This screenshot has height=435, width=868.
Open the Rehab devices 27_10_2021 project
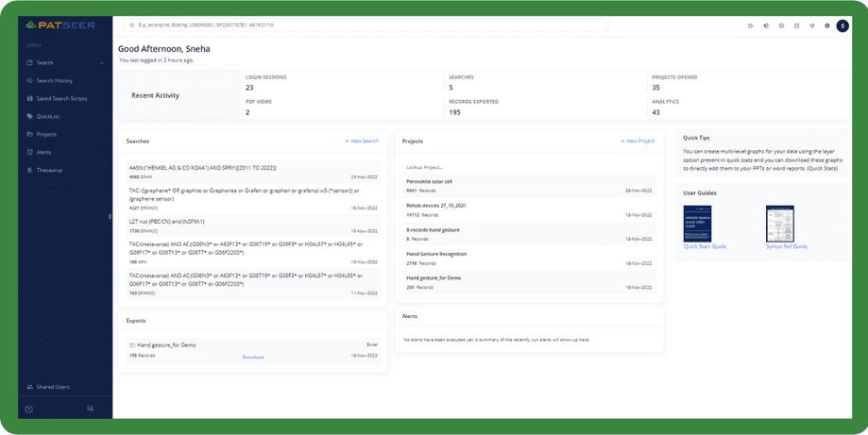pos(529,209)
